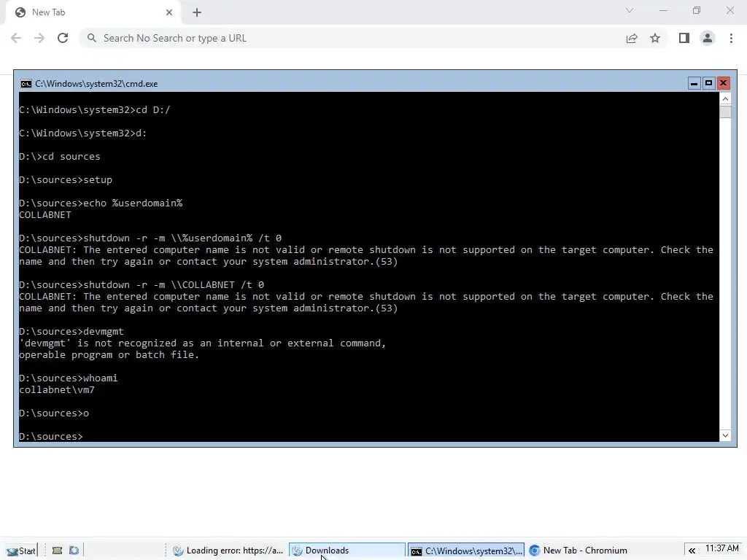Click the 'D:\sources>whoami' line

(68, 378)
